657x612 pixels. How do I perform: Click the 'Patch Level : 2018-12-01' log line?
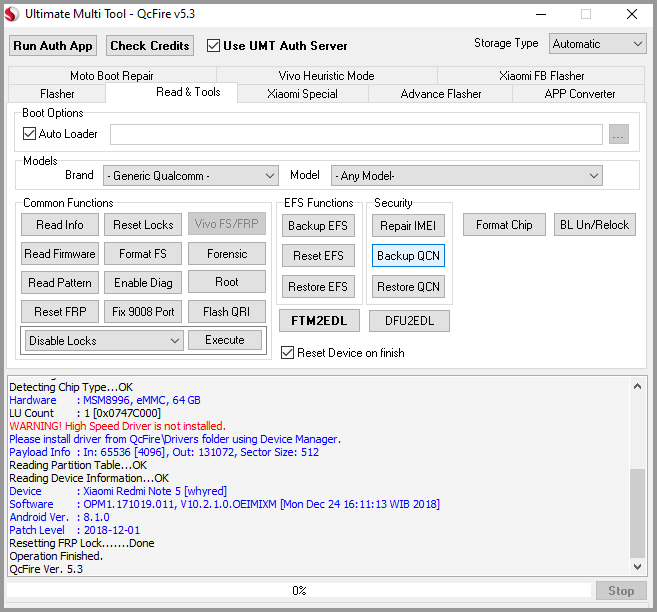75,530
